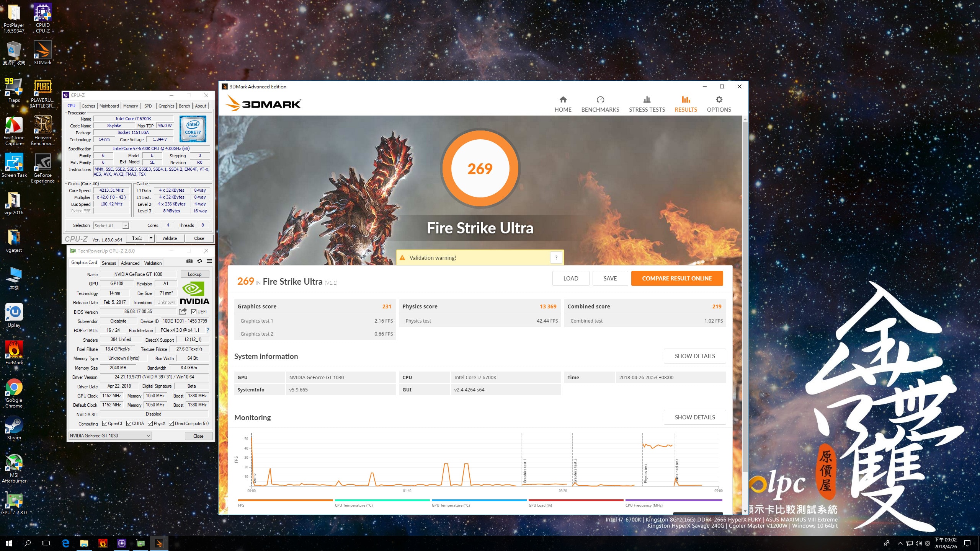This screenshot has width=980, height=551.
Task: Open File Explorer from the taskbar
Action: (84, 543)
